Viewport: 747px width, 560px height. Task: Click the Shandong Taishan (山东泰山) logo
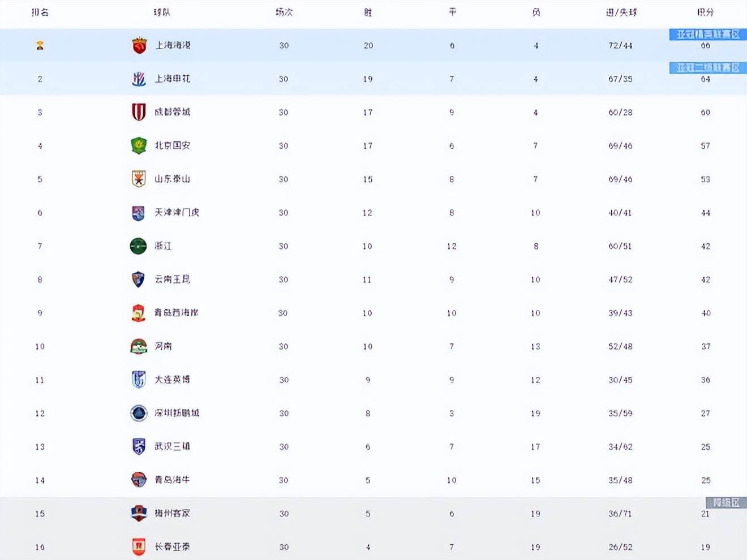(x=139, y=179)
